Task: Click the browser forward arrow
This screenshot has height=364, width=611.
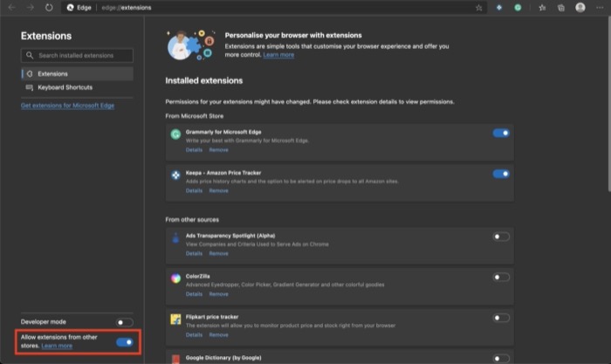Action: [30, 7]
